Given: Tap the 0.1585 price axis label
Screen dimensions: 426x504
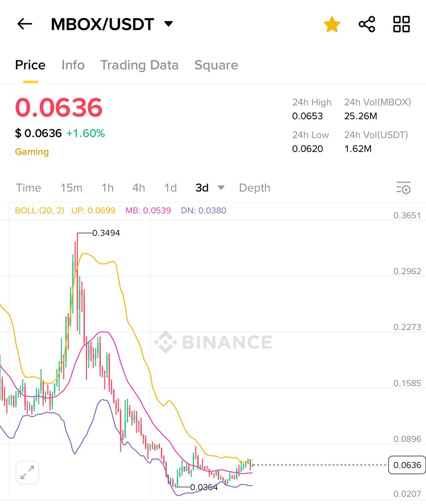Looking at the screenshot, I should [407, 383].
